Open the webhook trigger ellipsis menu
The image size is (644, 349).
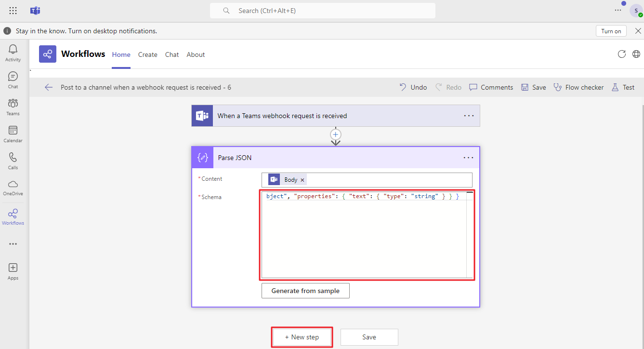tap(469, 116)
